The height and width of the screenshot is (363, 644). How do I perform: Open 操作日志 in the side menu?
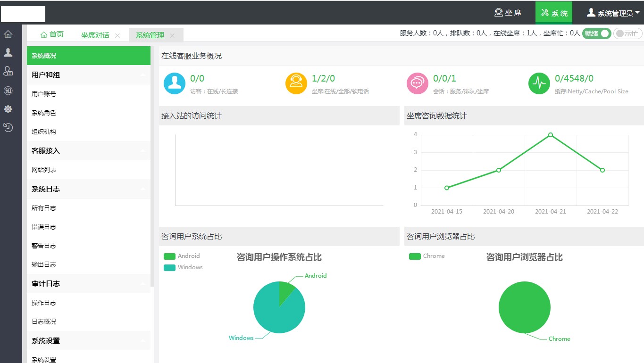coord(89,303)
